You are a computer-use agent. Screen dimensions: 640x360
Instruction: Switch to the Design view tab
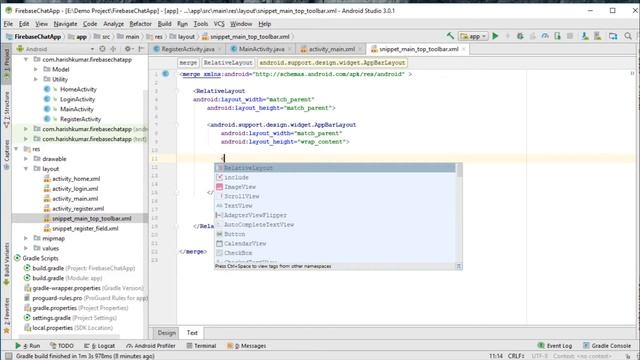click(x=167, y=333)
